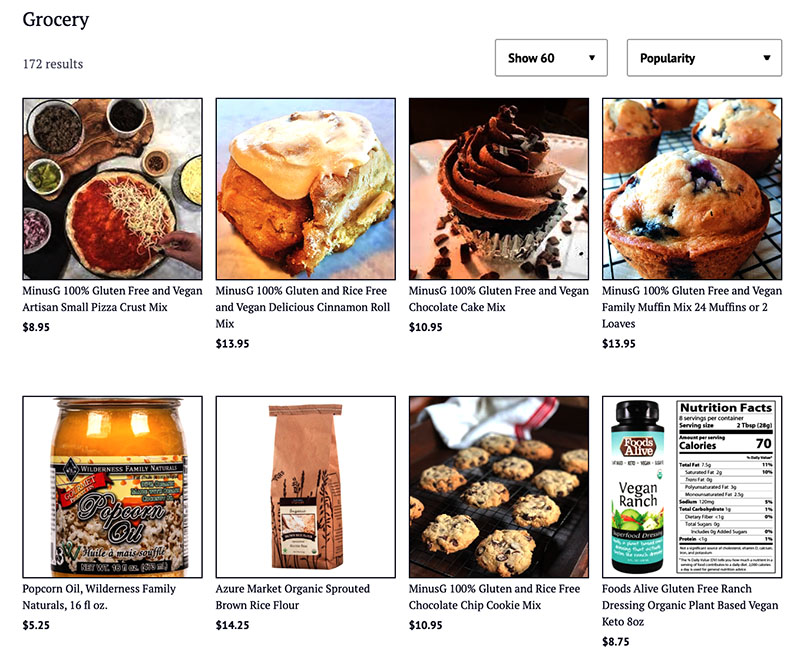Open the Family Muffin Mix title link
The height and width of the screenshot is (662, 800).
point(692,307)
